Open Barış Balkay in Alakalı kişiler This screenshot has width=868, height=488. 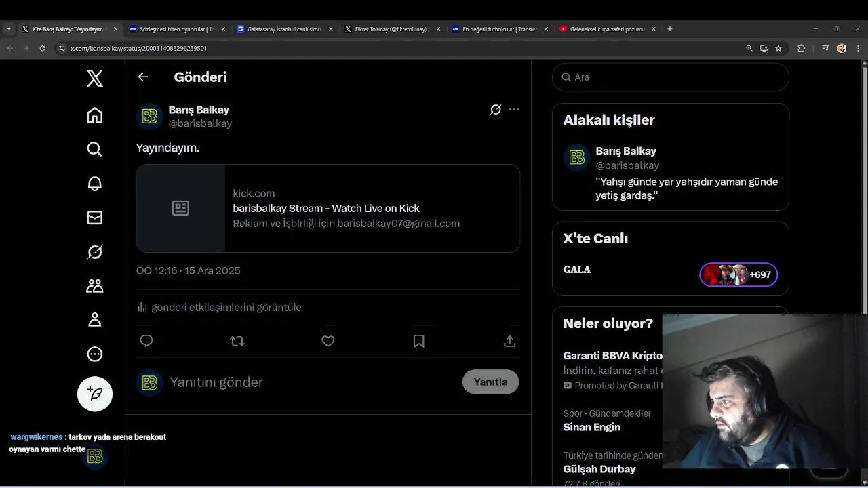pos(626,151)
